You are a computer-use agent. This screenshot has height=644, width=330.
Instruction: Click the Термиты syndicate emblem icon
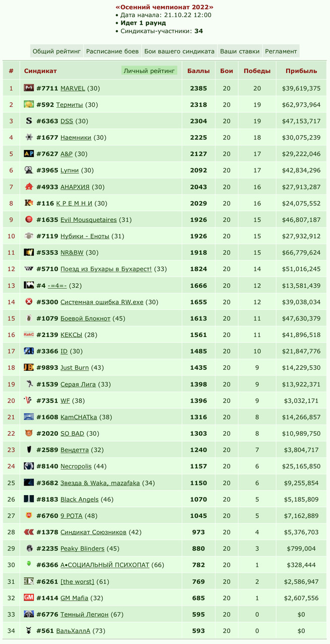[29, 105]
